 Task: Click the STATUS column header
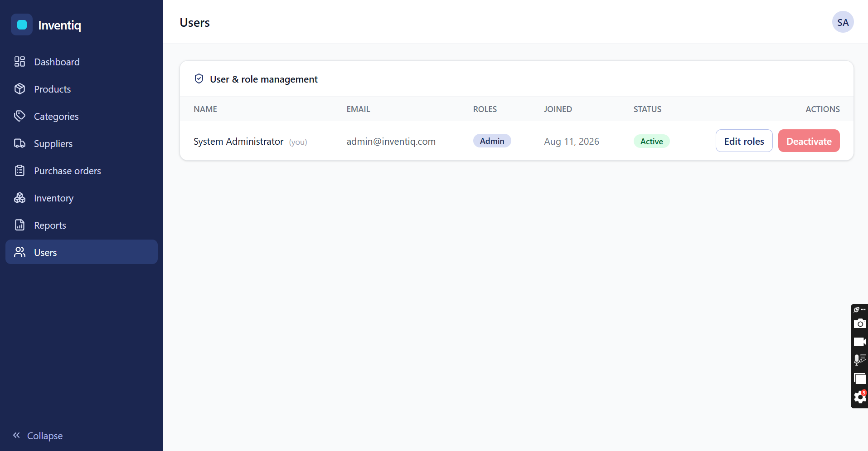click(647, 109)
